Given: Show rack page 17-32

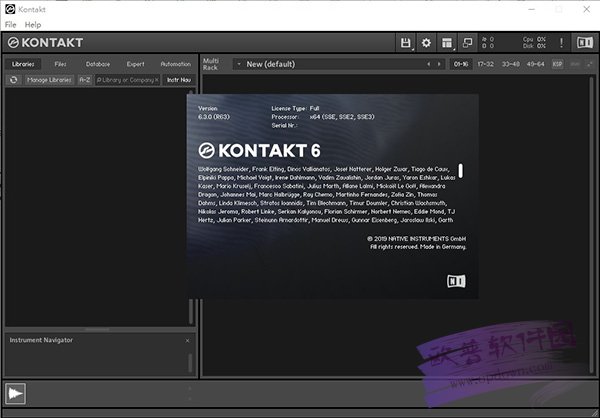Looking at the screenshot, I should pyautogui.click(x=486, y=64).
